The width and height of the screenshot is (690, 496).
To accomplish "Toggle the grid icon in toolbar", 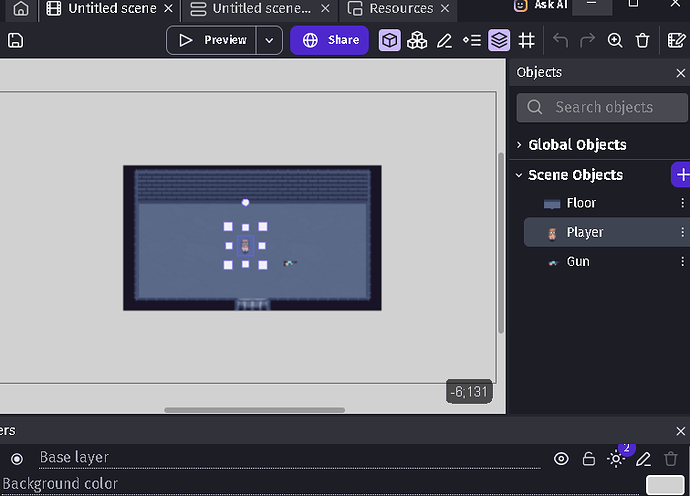I will (527, 41).
